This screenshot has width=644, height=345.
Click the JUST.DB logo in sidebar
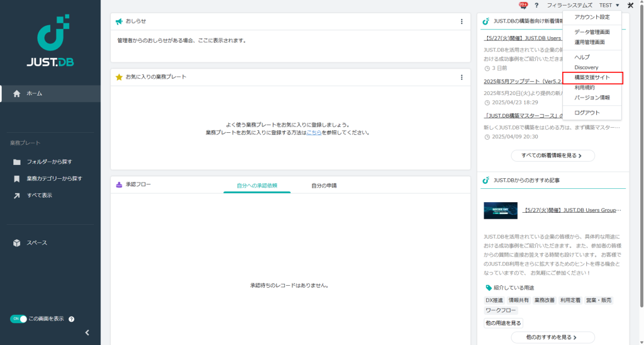tap(50, 41)
